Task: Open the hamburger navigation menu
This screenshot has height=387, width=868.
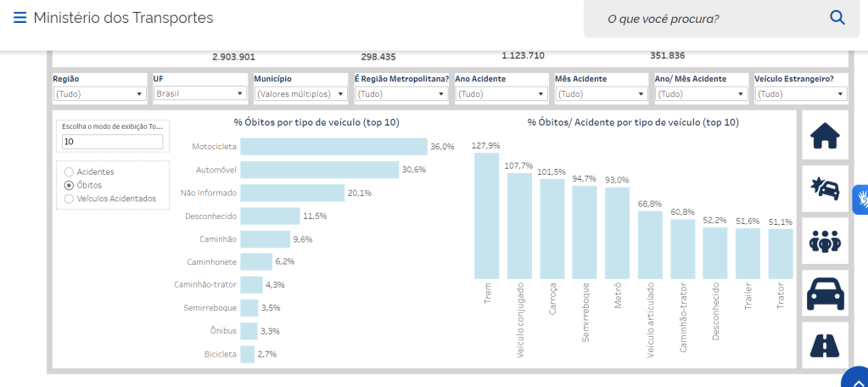Action: pyautogui.click(x=20, y=18)
